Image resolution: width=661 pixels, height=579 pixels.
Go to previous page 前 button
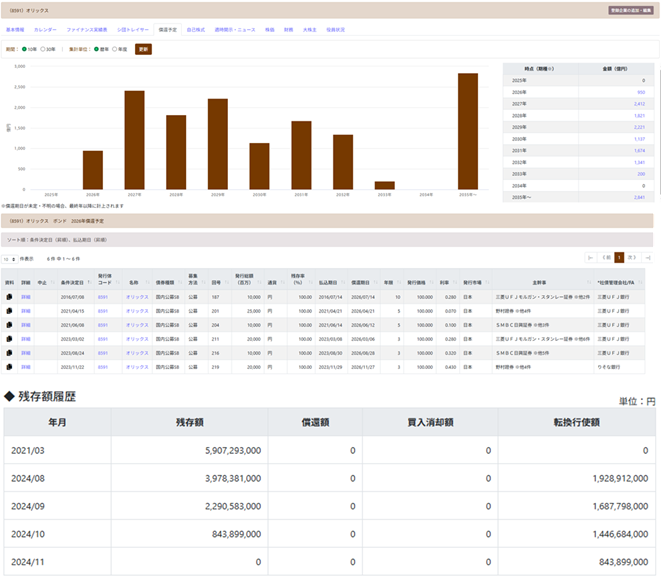coord(607,258)
